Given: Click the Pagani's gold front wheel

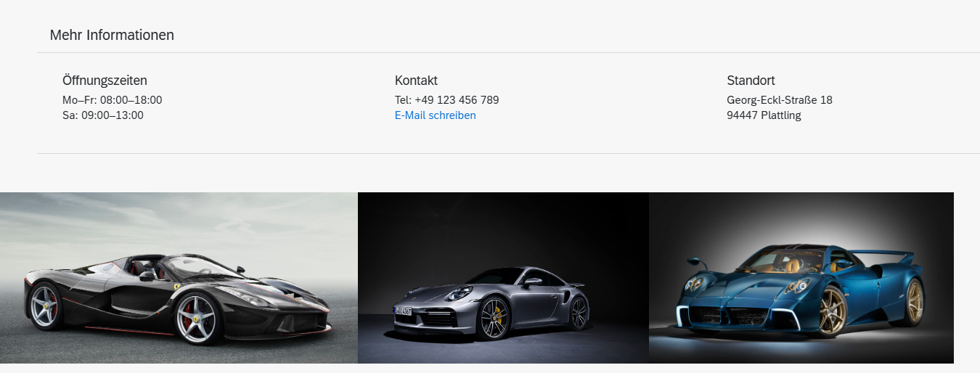Looking at the screenshot, I should pyautogui.click(x=832, y=310).
